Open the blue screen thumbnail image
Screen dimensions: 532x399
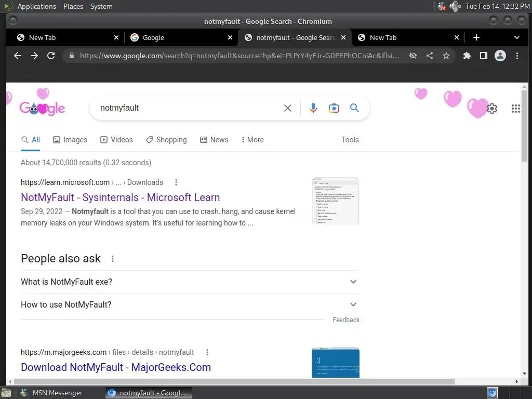click(335, 362)
